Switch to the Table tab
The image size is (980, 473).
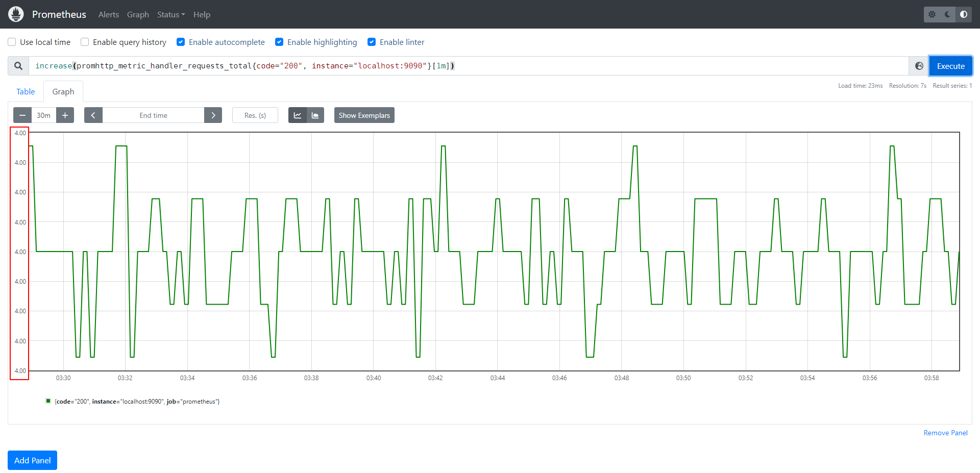[x=26, y=92]
